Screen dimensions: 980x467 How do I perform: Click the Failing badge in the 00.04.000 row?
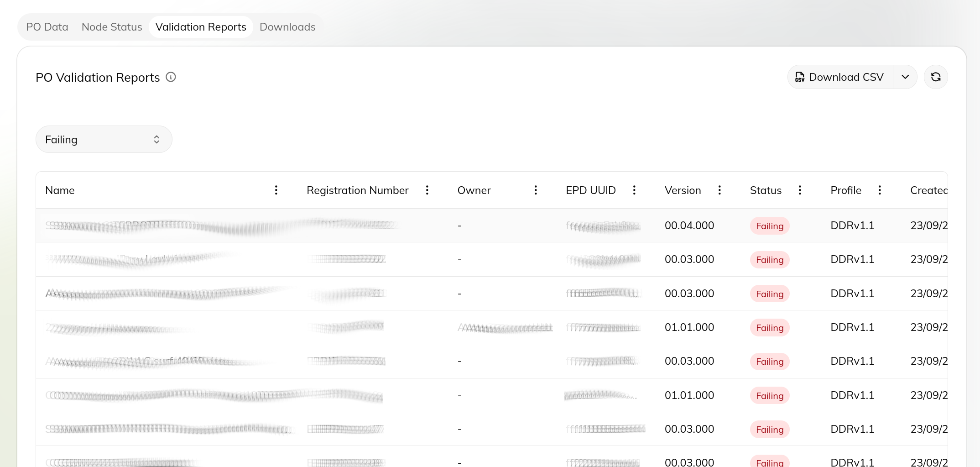coord(770,226)
